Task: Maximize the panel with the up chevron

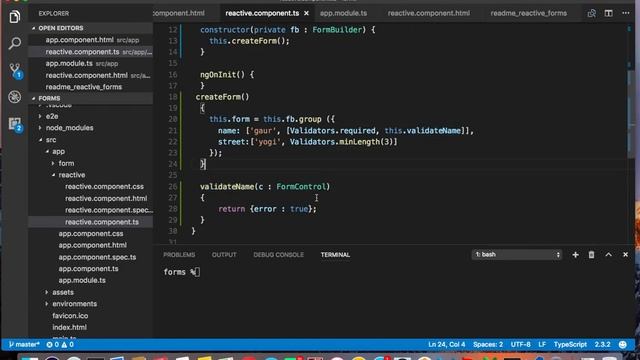Action: [609, 255]
